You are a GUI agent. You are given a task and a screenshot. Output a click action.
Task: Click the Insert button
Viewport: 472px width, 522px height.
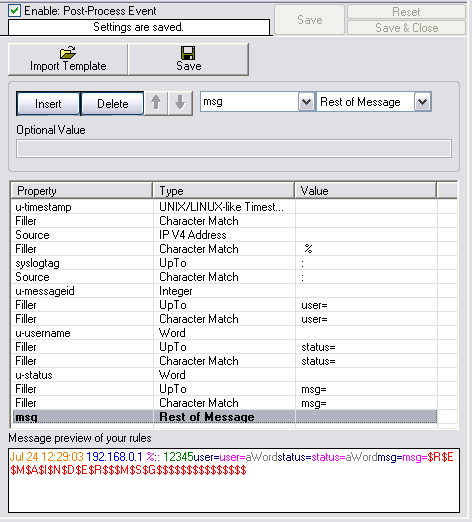[48, 104]
